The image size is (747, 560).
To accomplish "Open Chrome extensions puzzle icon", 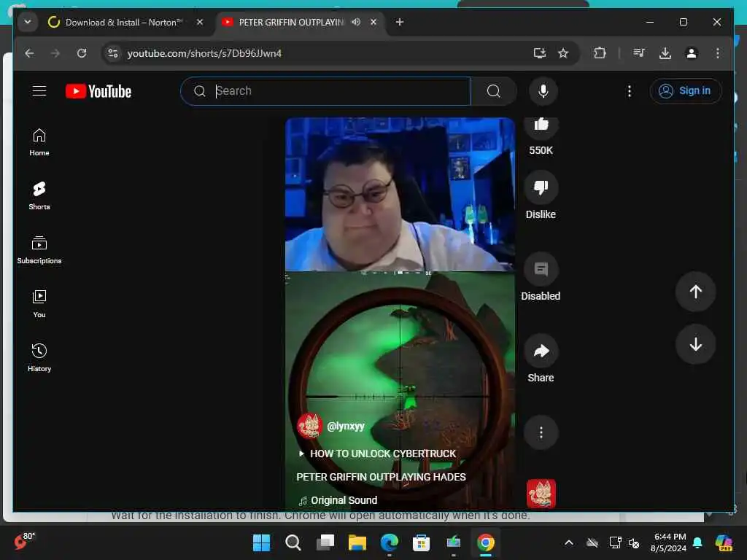I will [600, 52].
